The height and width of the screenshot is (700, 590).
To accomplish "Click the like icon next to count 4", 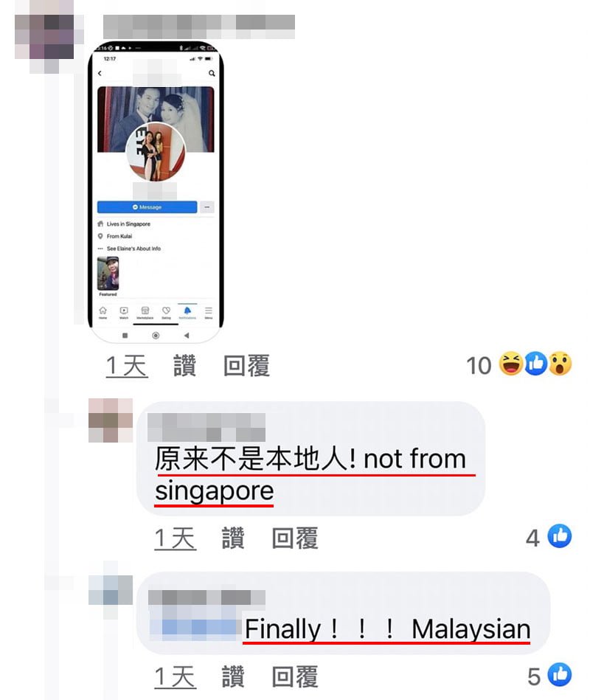I will 560,536.
